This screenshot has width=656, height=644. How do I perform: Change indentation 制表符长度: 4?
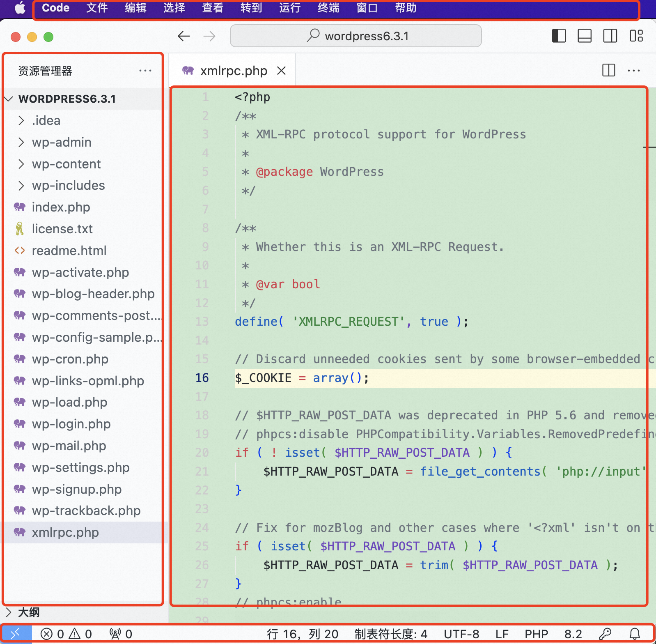(391, 634)
